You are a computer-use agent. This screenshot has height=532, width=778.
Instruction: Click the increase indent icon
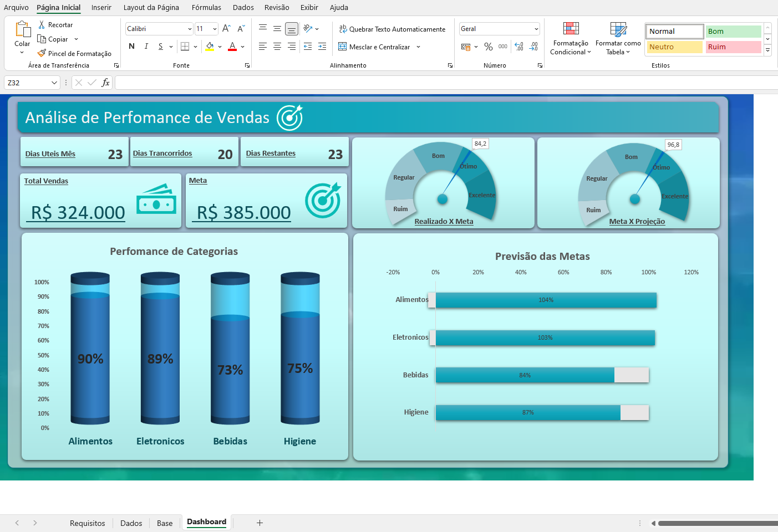click(x=322, y=47)
